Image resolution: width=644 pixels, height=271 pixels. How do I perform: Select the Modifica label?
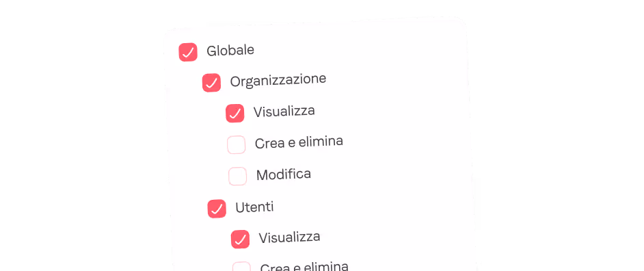click(284, 175)
